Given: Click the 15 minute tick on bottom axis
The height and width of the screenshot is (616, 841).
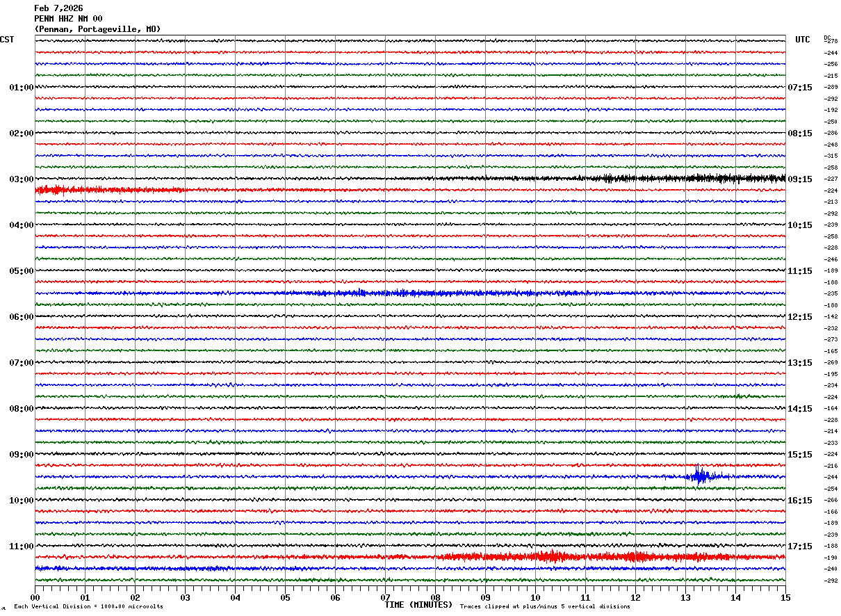Looking at the screenshot, I should click(785, 597).
